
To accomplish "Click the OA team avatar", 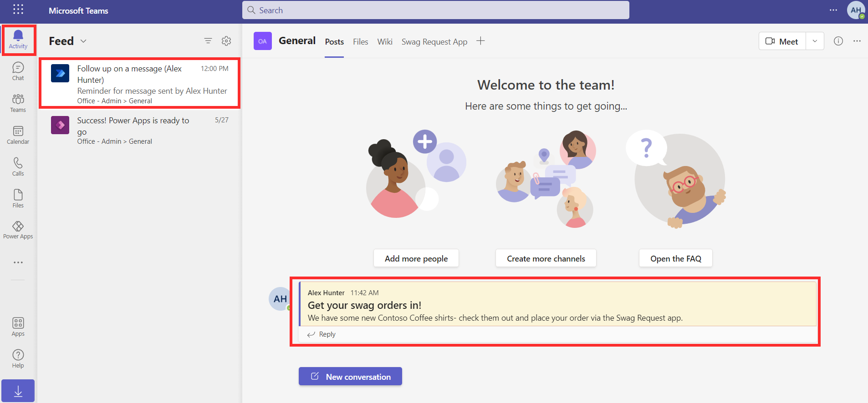I will point(263,41).
